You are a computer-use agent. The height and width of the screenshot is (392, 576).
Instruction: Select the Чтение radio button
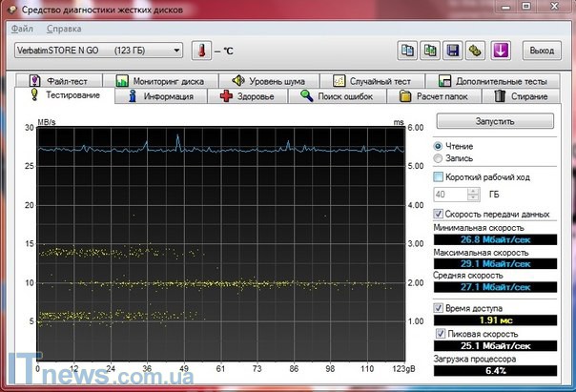439,145
